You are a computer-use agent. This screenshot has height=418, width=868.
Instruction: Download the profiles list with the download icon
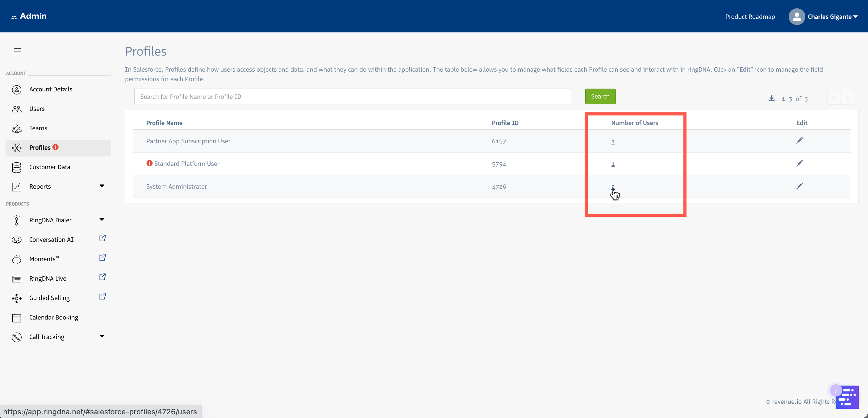[x=771, y=98]
